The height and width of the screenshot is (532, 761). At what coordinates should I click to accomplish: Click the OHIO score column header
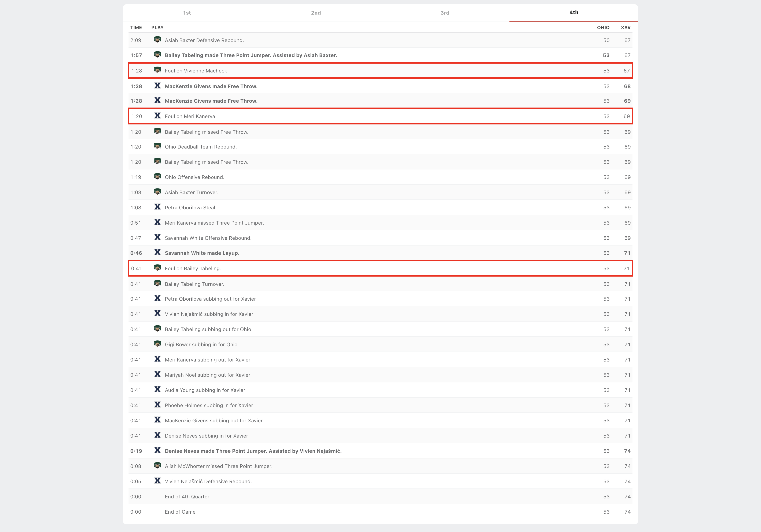[603, 27]
